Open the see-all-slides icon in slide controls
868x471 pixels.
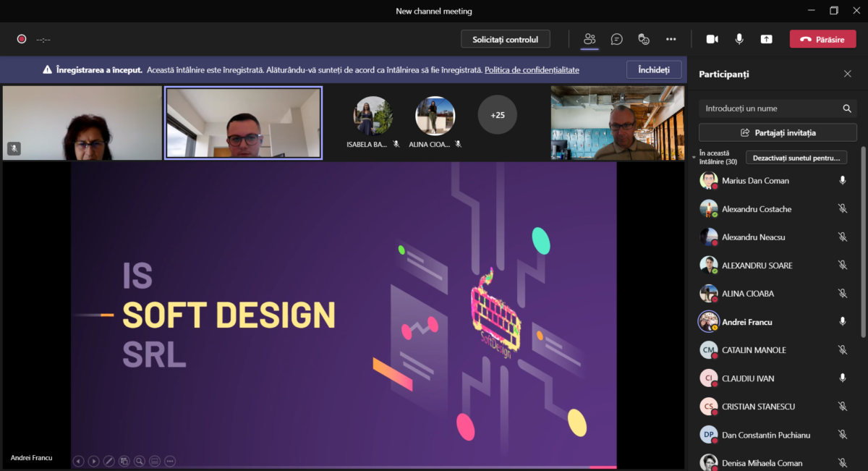click(x=124, y=461)
